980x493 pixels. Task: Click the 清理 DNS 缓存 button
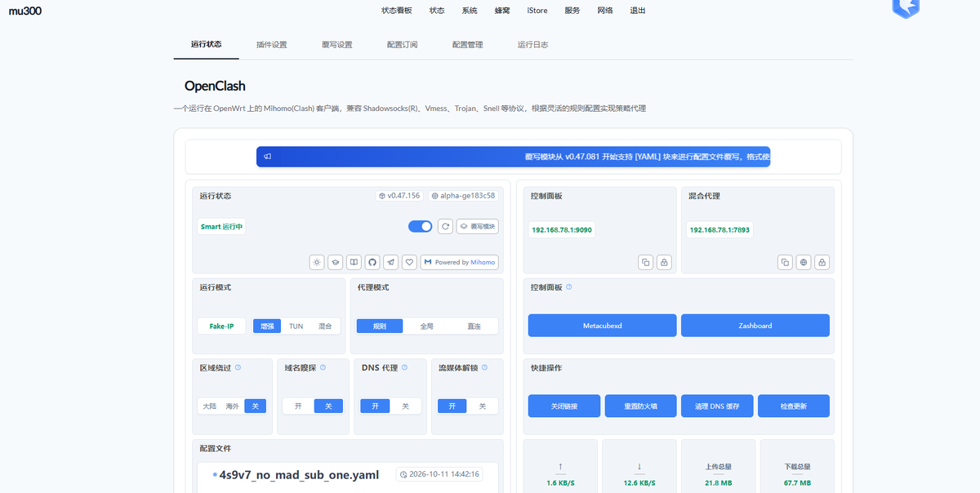point(717,406)
